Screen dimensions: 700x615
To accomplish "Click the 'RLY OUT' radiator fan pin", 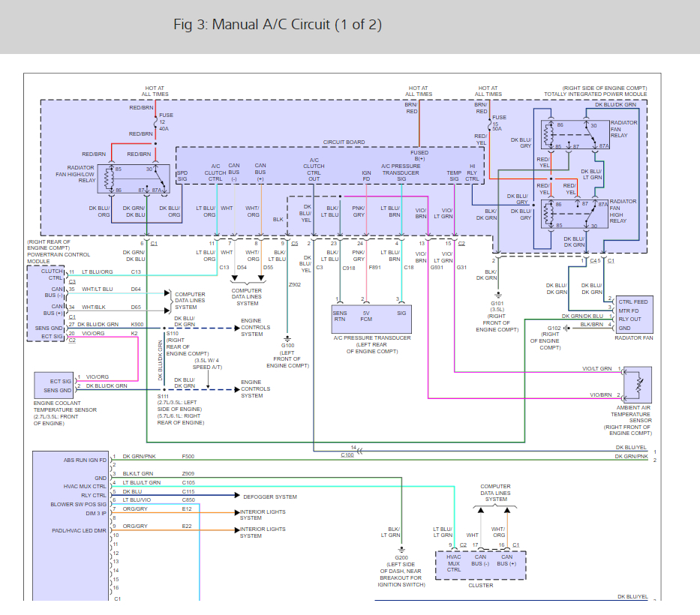I will pyautogui.click(x=629, y=319).
